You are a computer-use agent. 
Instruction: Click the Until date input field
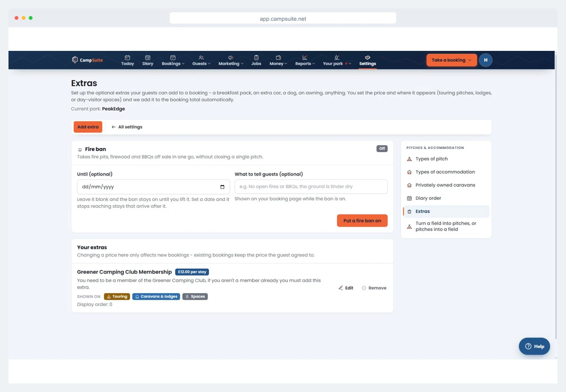[154, 187]
